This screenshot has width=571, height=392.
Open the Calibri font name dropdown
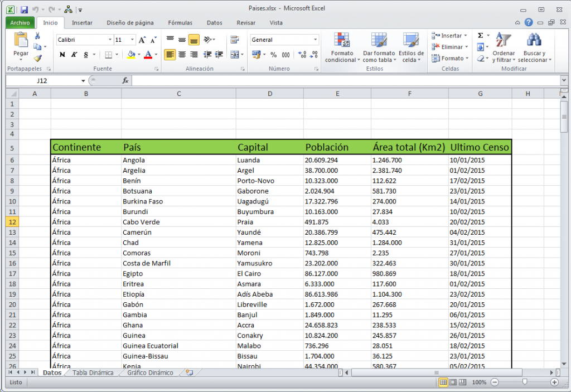pos(110,40)
